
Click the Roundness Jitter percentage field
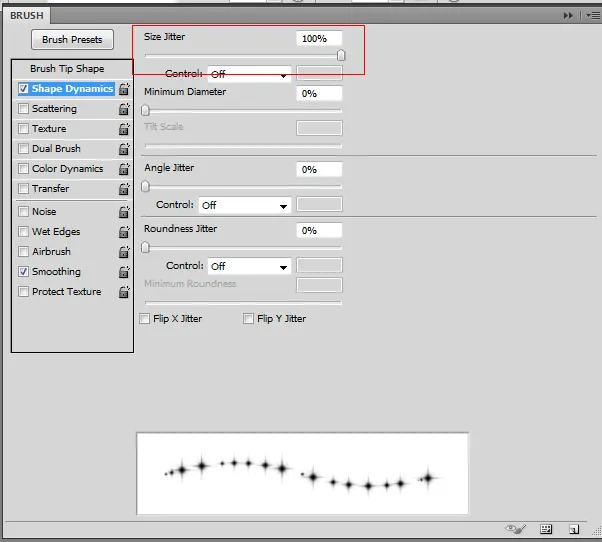(x=319, y=230)
